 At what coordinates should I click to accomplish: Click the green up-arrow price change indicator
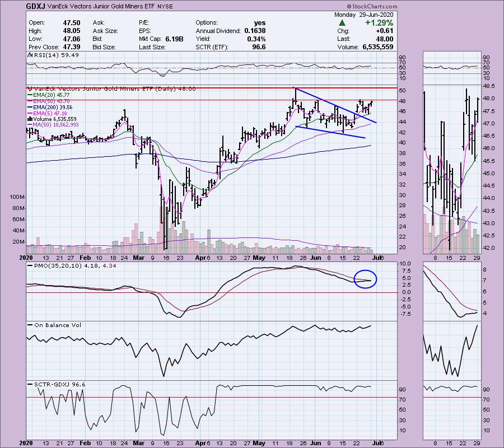[x=342, y=23]
